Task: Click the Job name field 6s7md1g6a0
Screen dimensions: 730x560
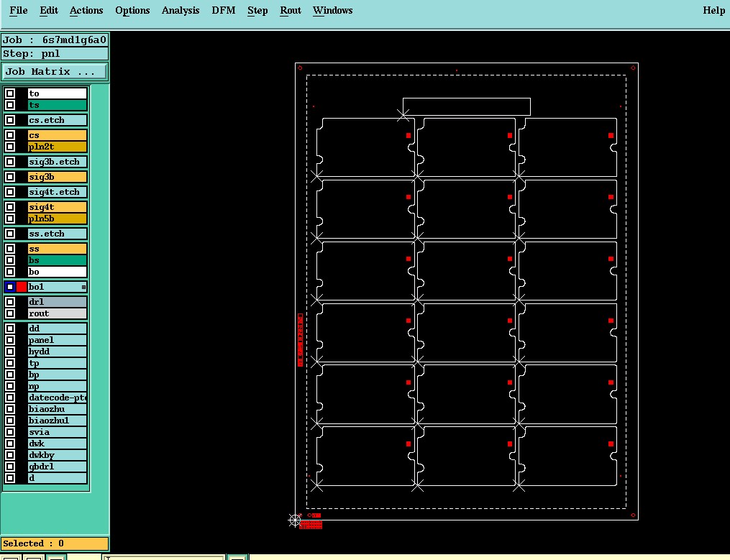Action: tap(55, 40)
